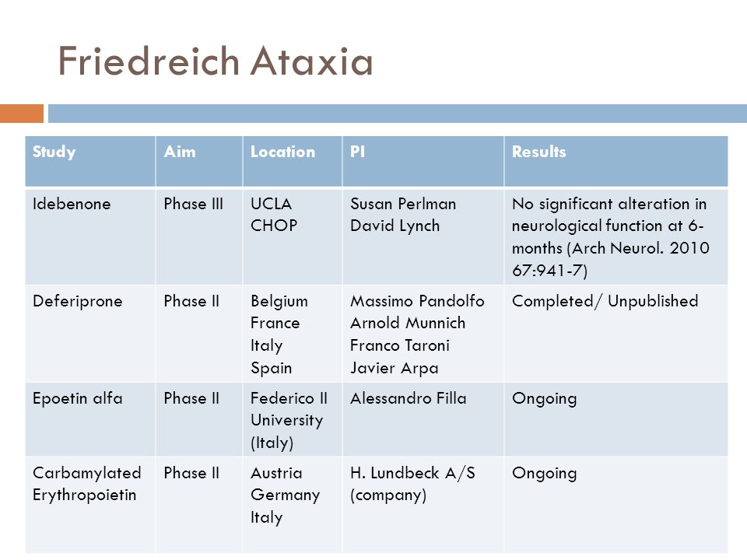Click the Carbamylated Erythropoietin cell
The height and width of the screenshot is (560, 747).
click(90, 505)
